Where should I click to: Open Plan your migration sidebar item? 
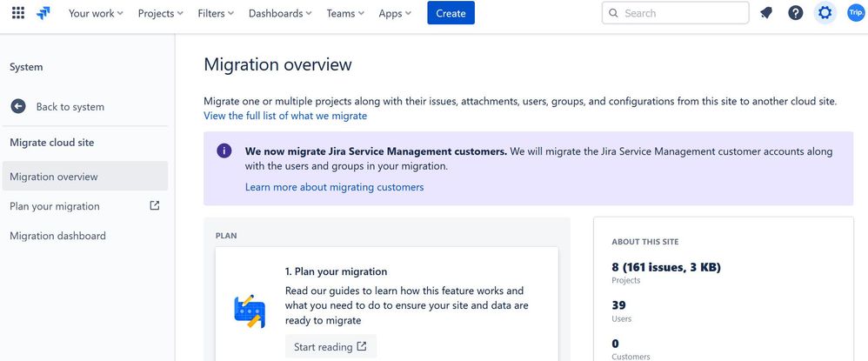(85, 206)
